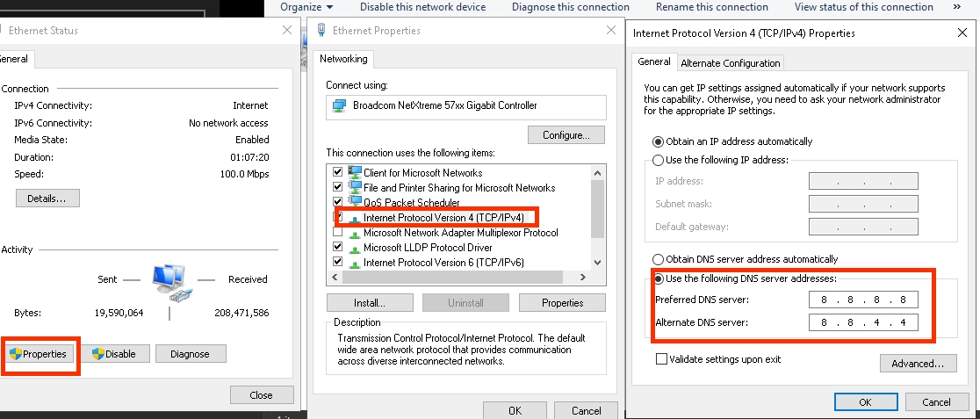Click View status of this connection
The image size is (980, 419).
[x=864, y=7]
